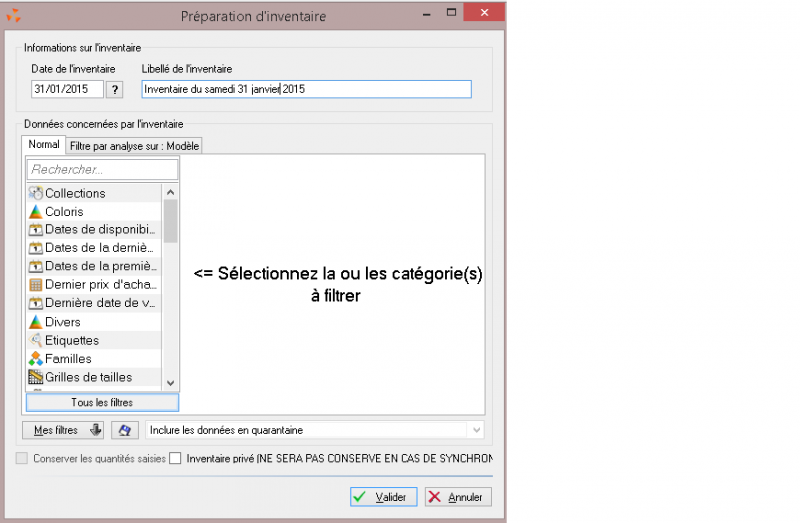This screenshot has height=523, width=800.
Task: Click the Annuler button
Action: click(458, 496)
